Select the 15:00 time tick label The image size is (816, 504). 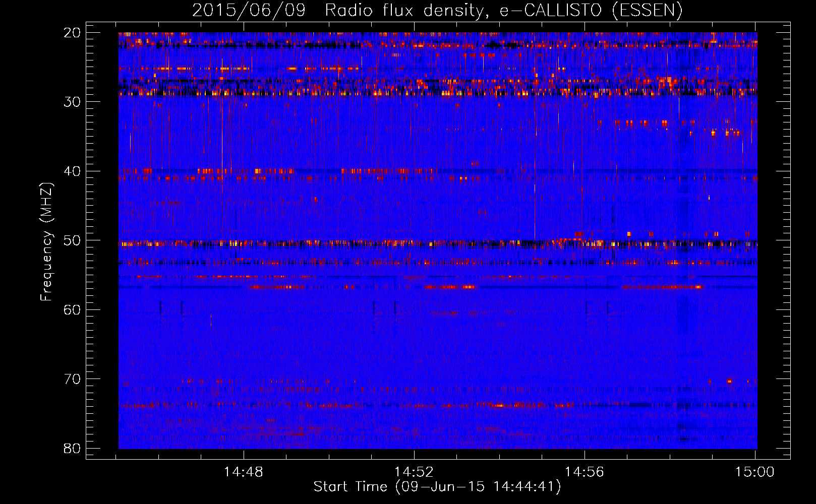point(755,472)
